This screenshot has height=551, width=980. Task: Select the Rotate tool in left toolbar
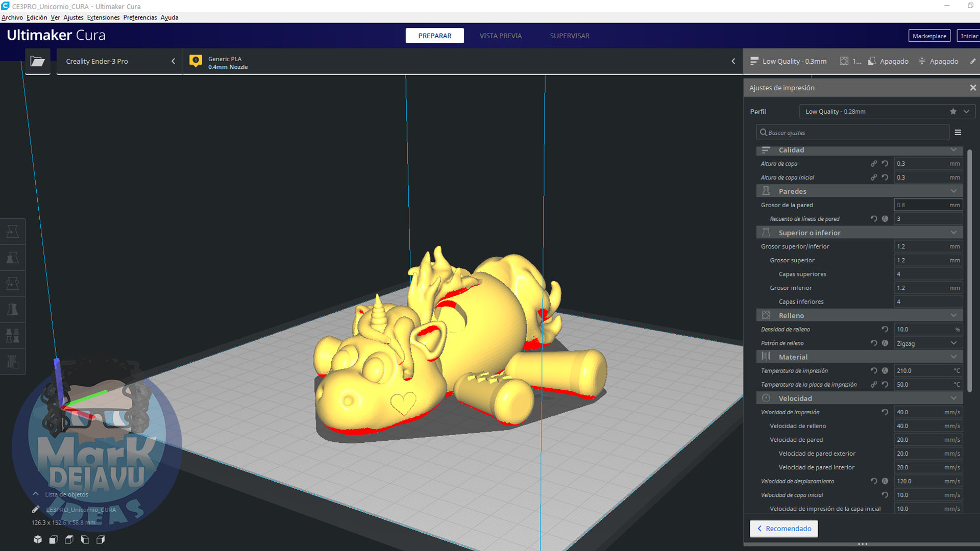[x=12, y=284]
